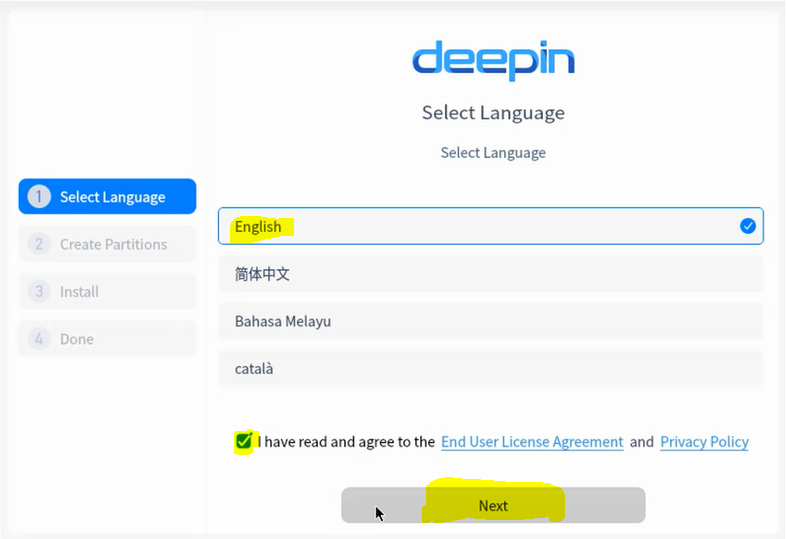Viewport: 786px width, 539px height.
Task: Click the Next button
Action: tap(493, 505)
